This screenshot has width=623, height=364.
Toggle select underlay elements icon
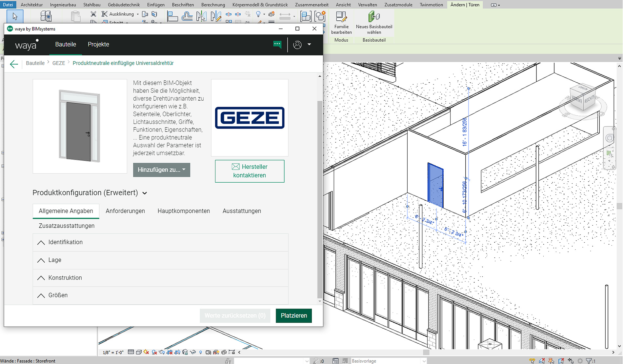pos(542,361)
